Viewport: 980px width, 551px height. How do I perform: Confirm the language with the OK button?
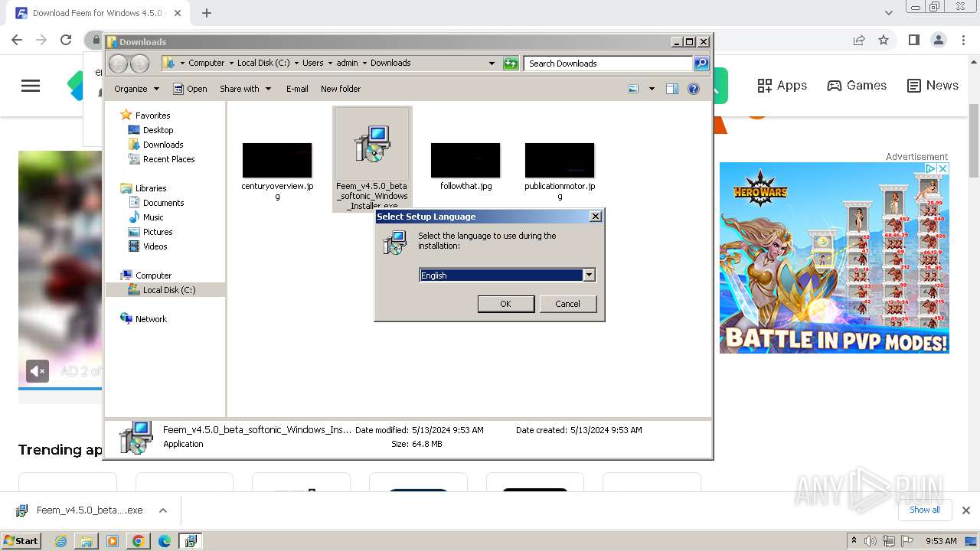[505, 304]
